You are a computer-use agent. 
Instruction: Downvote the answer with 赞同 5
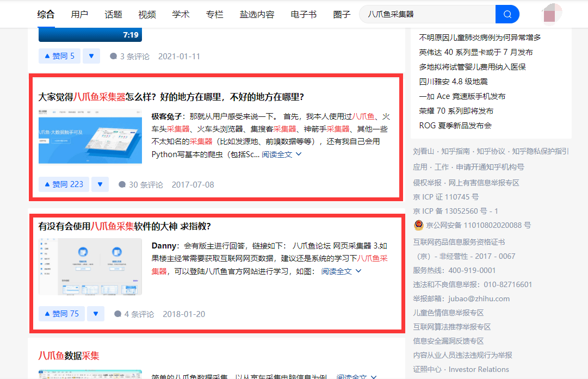coord(91,56)
